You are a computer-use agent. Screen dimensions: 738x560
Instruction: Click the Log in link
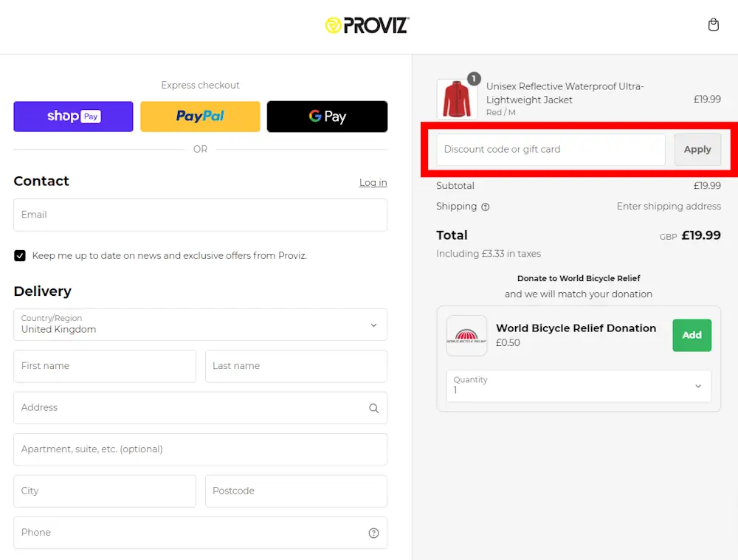click(373, 182)
